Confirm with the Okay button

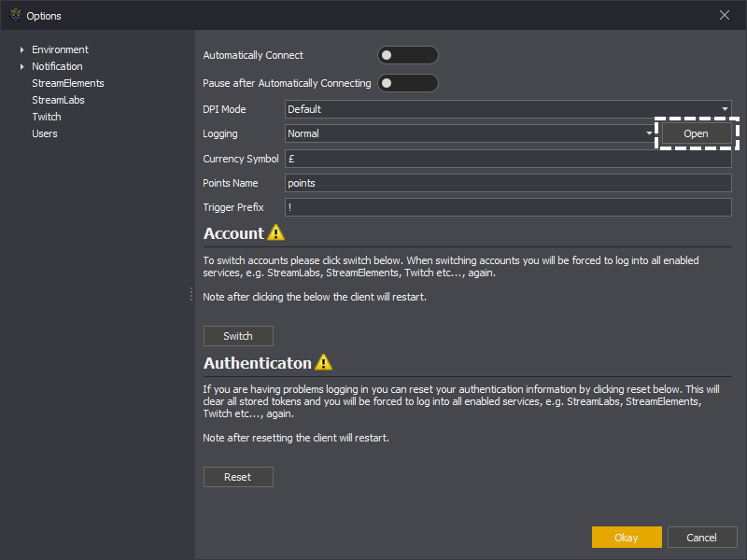(627, 538)
